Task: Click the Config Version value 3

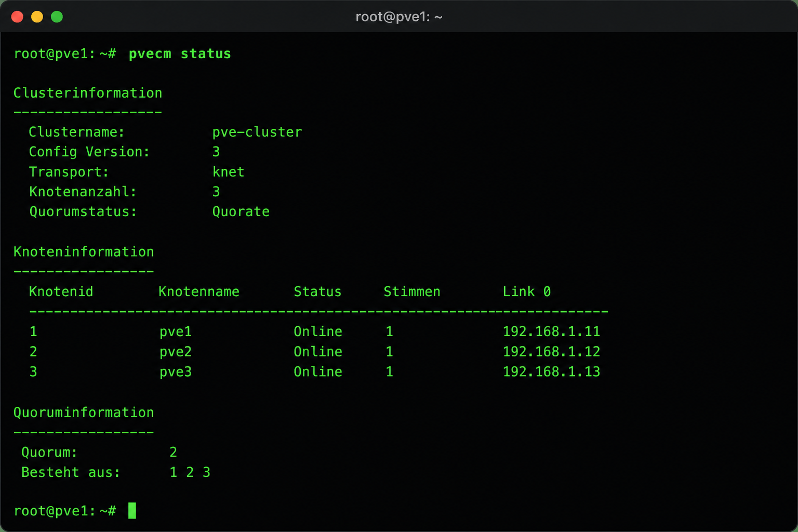Action: (x=216, y=152)
